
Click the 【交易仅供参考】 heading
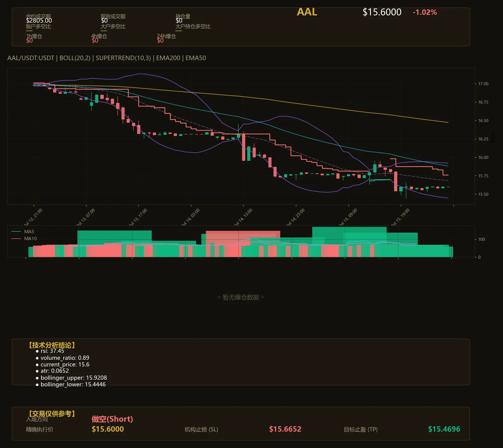click(52, 414)
